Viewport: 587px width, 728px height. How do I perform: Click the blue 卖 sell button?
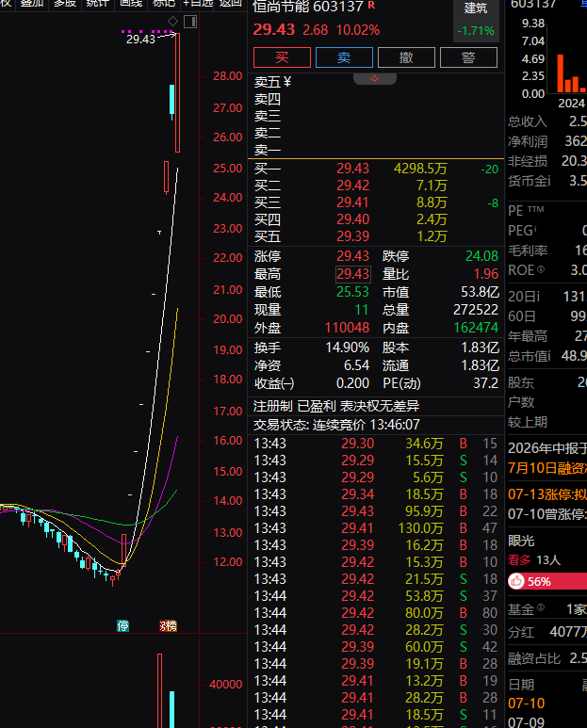344,57
